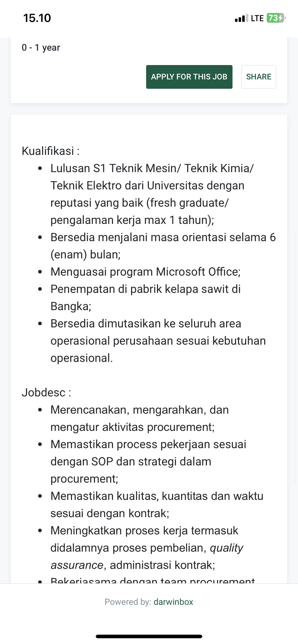Tap the "Powered by:" footer label

[x=128, y=602]
